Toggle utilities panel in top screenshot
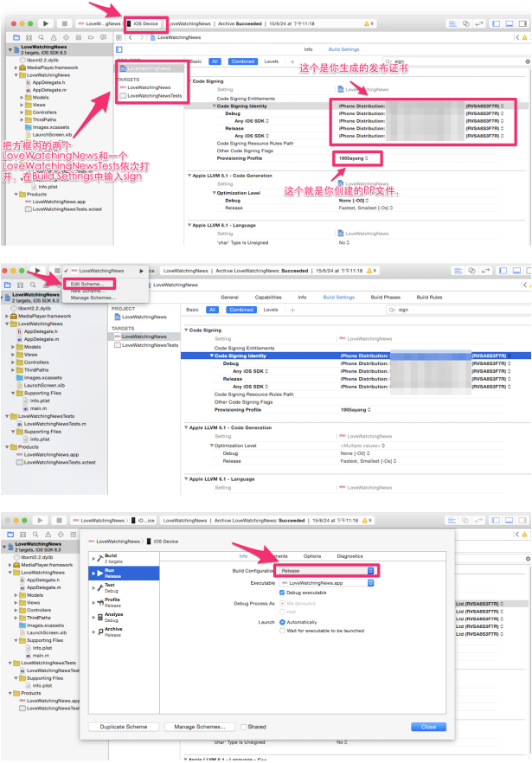The height and width of the screenshot is (763, 532). [522, 23]
